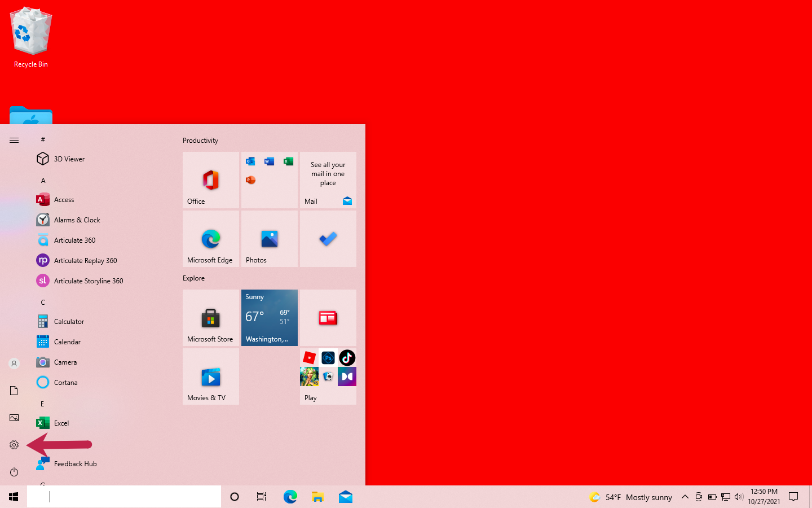Show hidden system tray icons
Viewport: 812px width, 508px height.
(685, 497)
